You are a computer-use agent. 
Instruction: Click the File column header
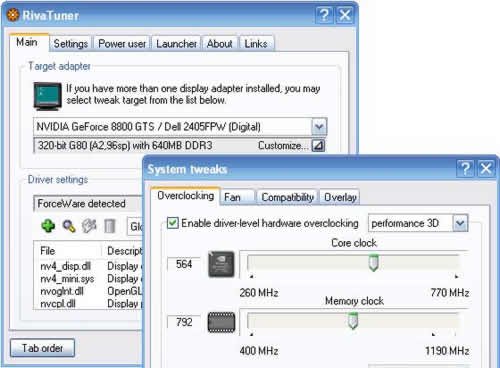tap(68, 251)
